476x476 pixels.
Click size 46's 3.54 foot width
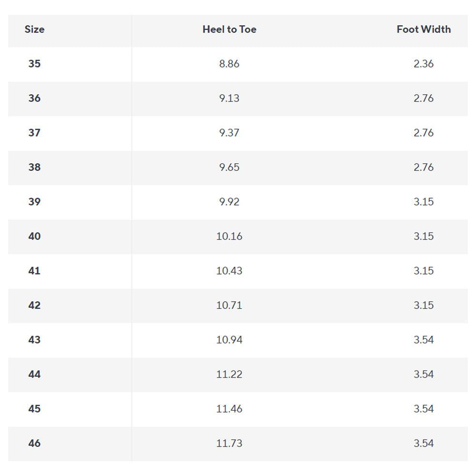coord(424,443)
